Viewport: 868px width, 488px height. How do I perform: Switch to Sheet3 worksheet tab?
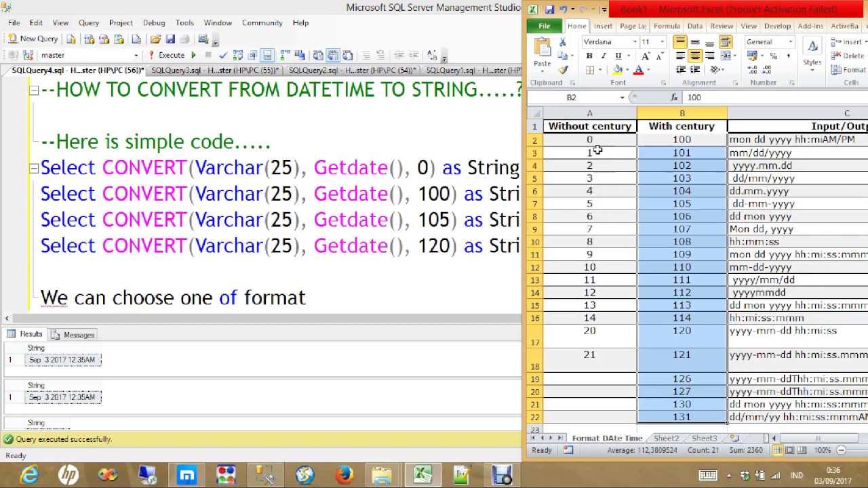pos(704,439)
